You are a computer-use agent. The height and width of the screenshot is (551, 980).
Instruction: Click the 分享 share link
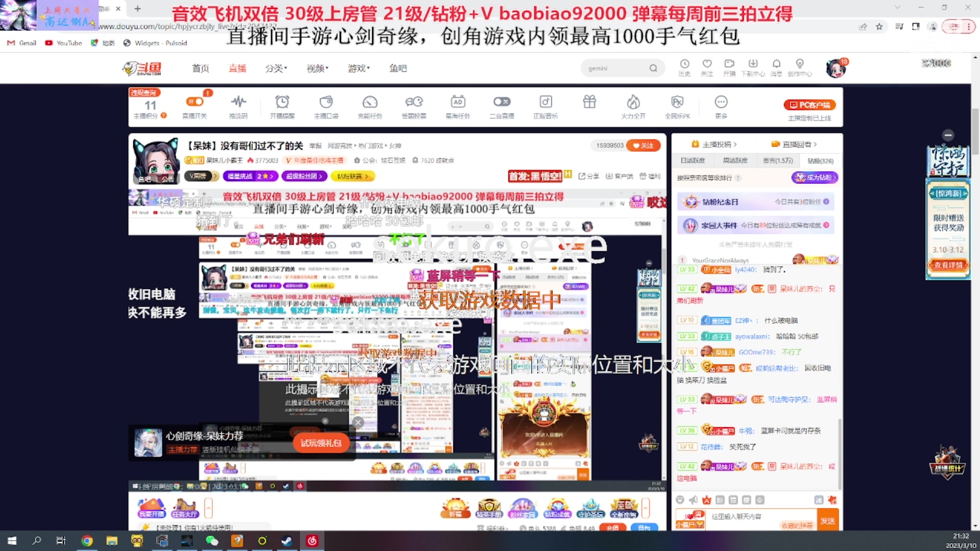pos(589,176)
